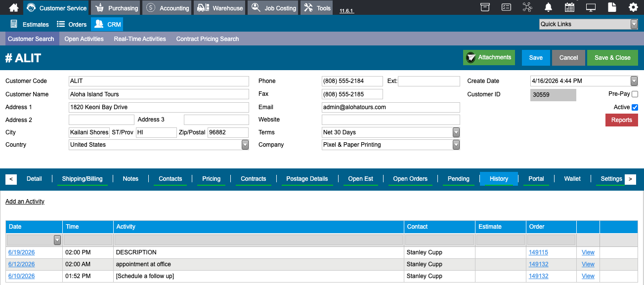Open the Settings tab
Image resolution: width=644 pixels, height=285 pixels.
(611, 179)
